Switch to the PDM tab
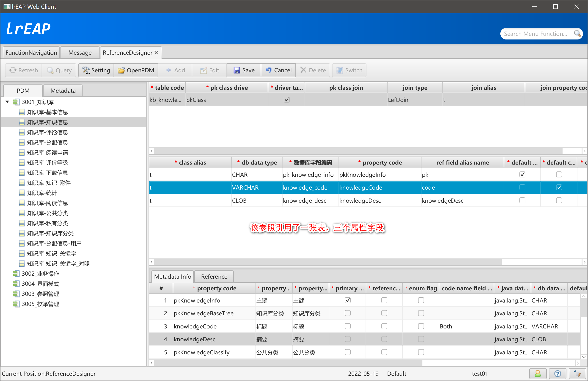 23,90
